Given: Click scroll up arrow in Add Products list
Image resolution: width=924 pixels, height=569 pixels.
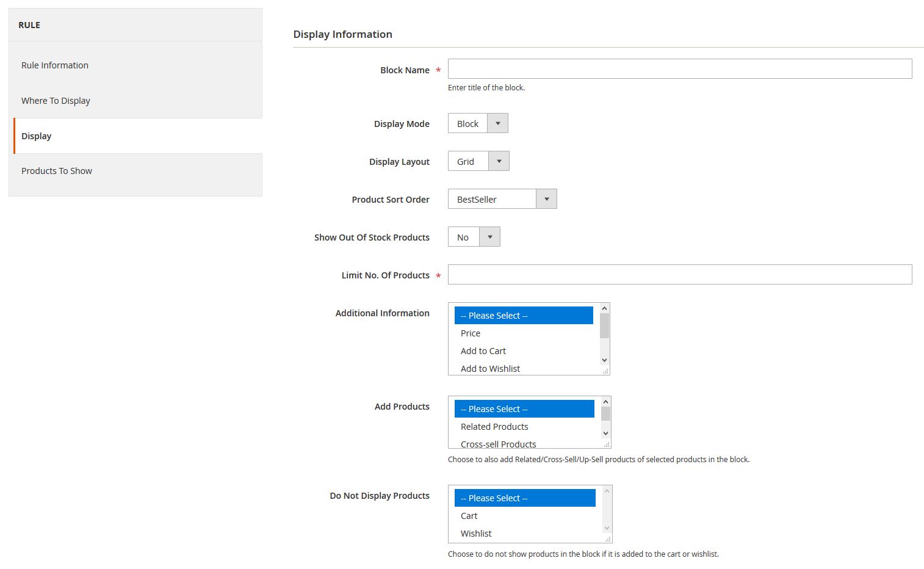Looking at the screenshot, I should pos(605,402).
